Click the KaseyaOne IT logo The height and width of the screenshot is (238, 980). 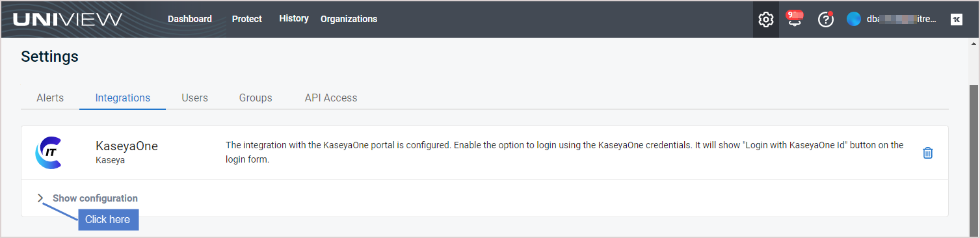pos(48,153)
